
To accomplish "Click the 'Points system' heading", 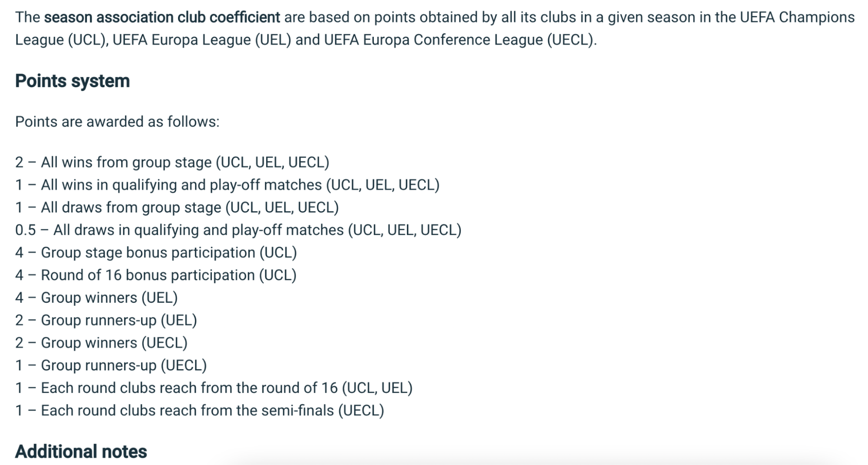I will point(73,81).
